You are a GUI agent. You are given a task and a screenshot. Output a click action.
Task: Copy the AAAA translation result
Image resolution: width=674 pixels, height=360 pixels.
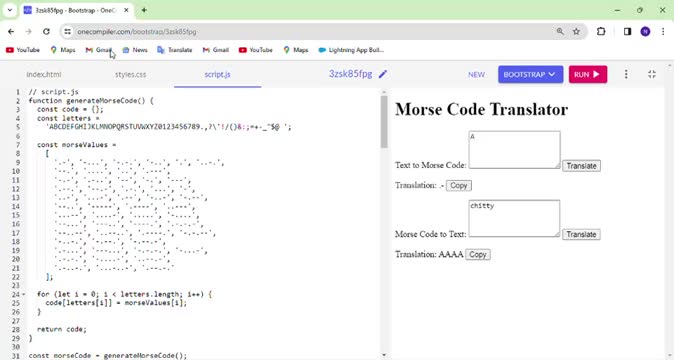(478, 254)
